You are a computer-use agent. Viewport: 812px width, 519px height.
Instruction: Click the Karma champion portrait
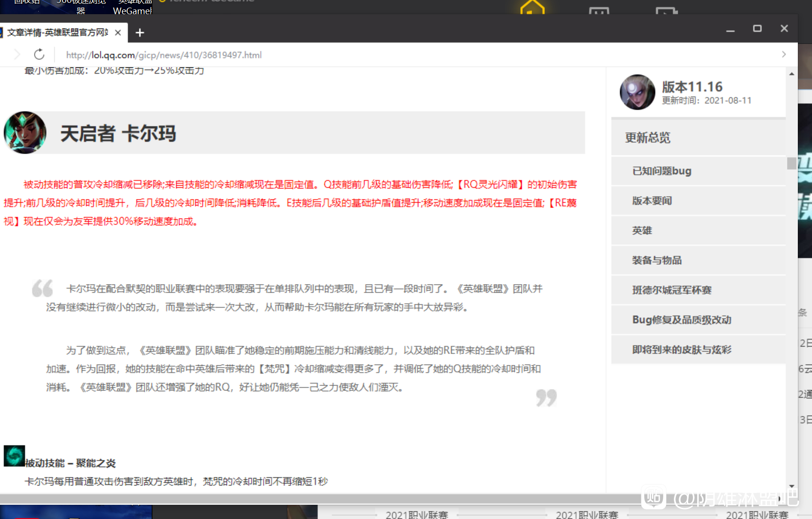25,133
